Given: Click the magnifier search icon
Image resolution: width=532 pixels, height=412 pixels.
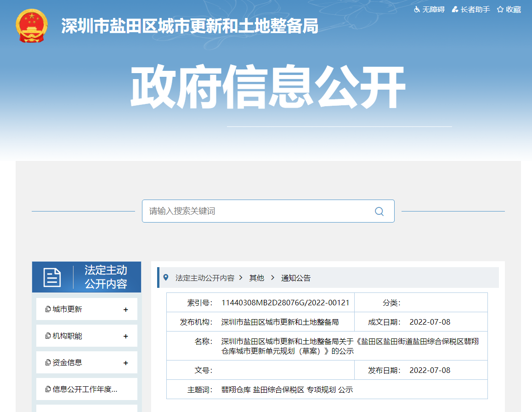Looking at the screenshot, I should (x=379, y=211).
